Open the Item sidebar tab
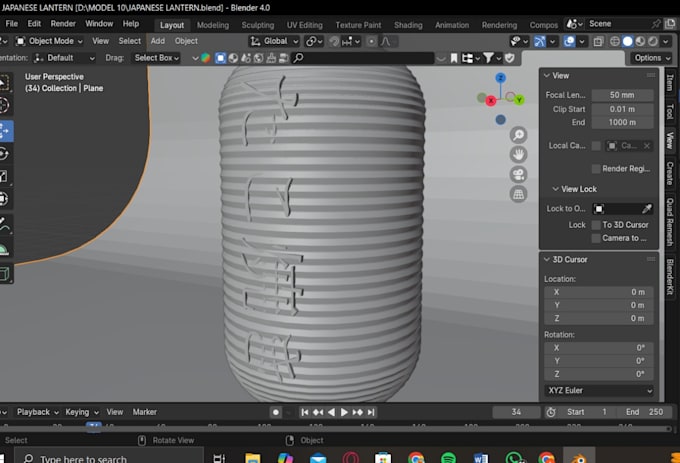 670,82
